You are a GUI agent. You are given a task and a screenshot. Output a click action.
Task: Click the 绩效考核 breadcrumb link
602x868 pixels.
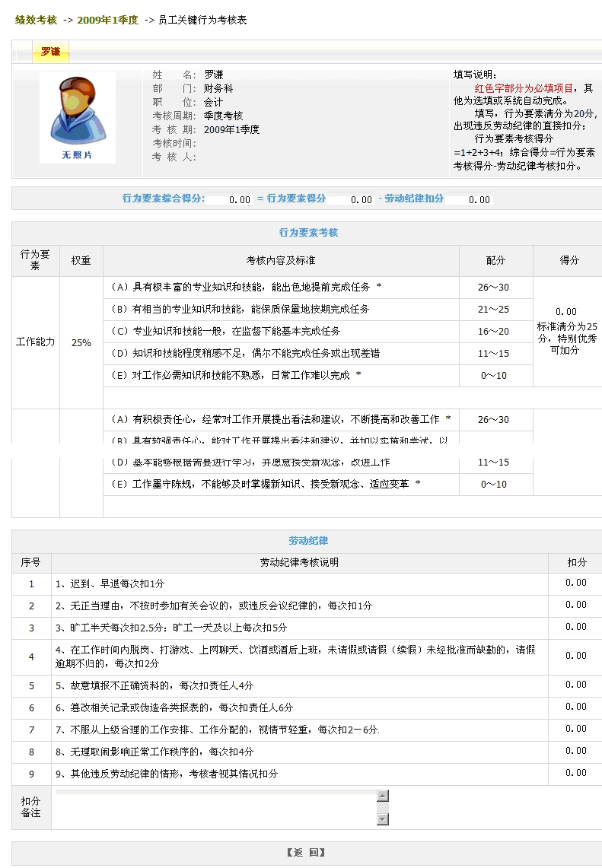[x=36, y=20]
